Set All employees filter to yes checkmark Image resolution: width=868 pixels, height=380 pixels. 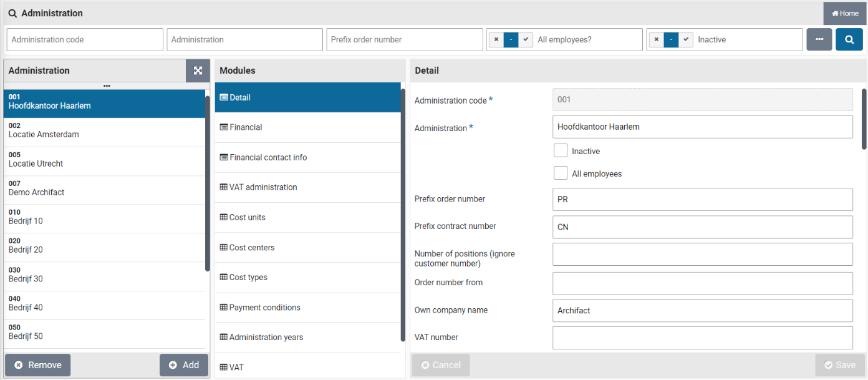pos(526,39)
